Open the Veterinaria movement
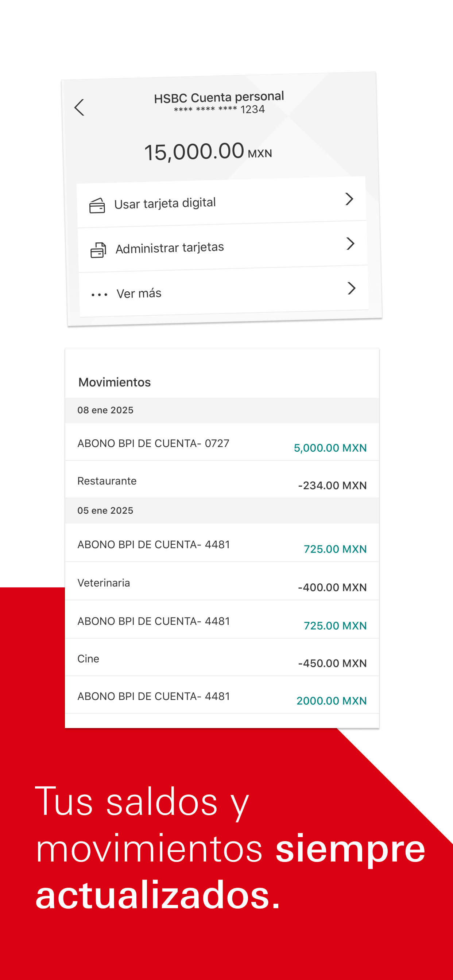Image resolution: width=453 pixels, height=980 pixels. (x=222, y=581)
